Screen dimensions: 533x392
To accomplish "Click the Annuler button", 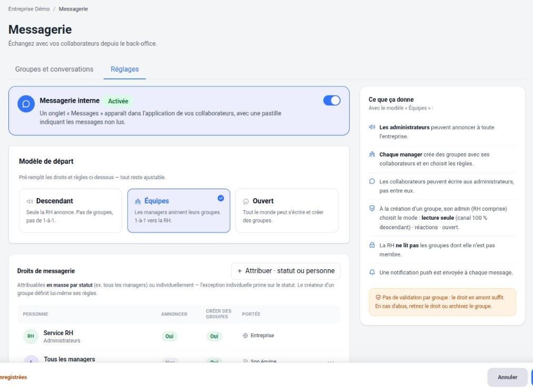I will click(507, 377).
